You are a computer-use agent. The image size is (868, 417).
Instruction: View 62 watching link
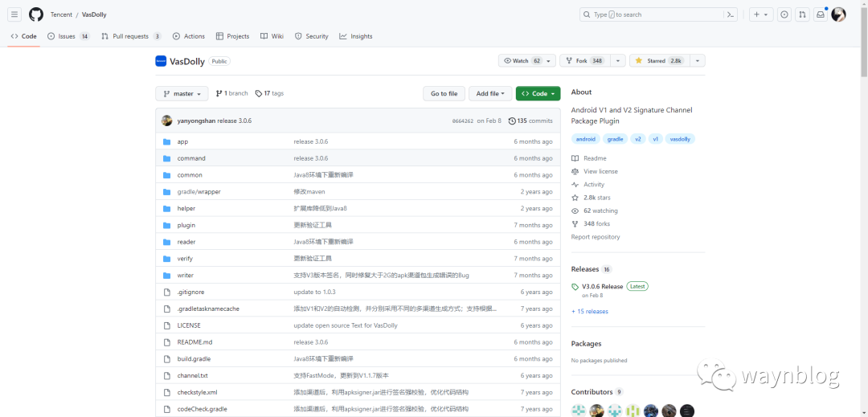[600, 211]
